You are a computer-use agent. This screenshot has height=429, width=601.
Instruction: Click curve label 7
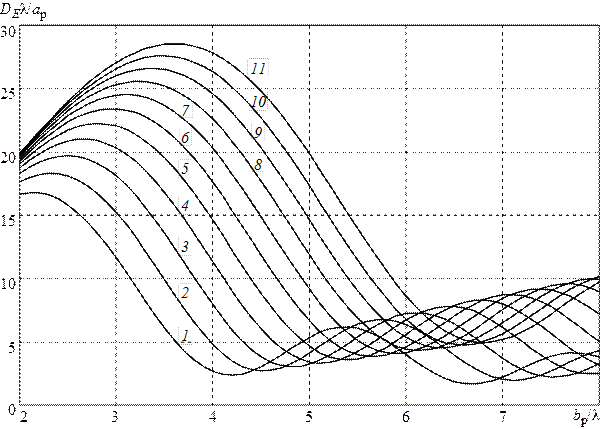coord(186,110)
